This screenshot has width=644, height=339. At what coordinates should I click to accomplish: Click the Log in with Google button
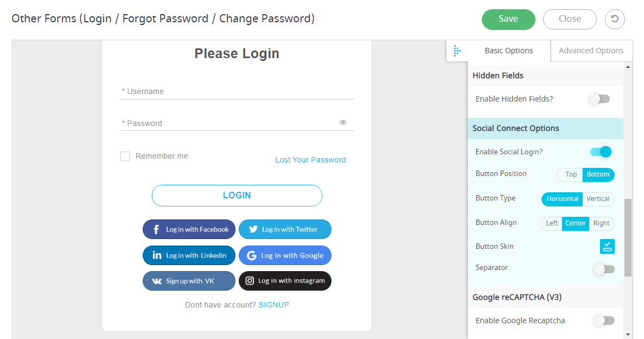point(285,255)
